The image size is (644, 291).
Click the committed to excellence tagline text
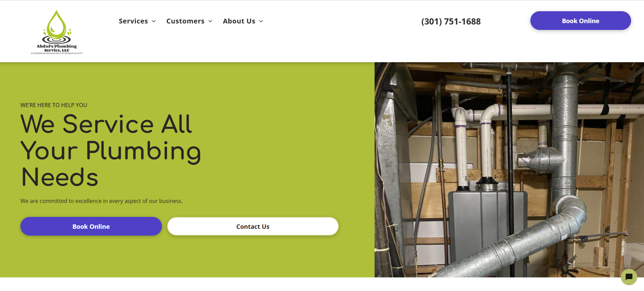click(101, 201)
